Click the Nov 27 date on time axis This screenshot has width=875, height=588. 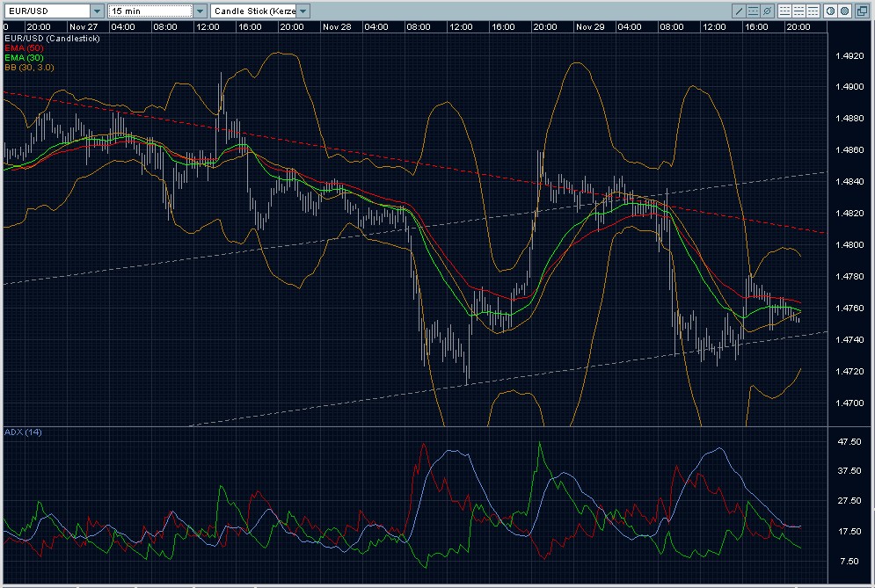tap(84, 26)
